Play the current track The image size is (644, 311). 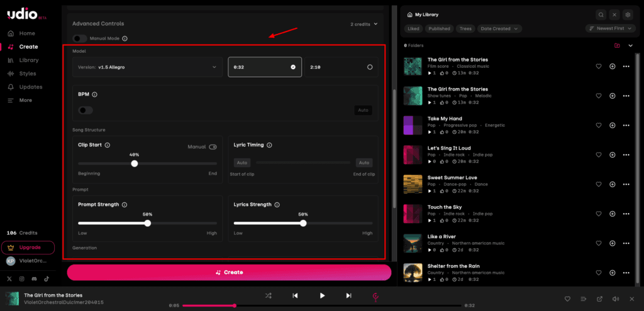coord(322,295)
